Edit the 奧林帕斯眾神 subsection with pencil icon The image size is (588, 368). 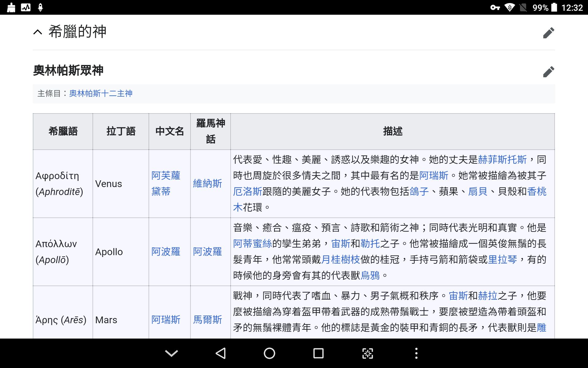coord(548,71)
